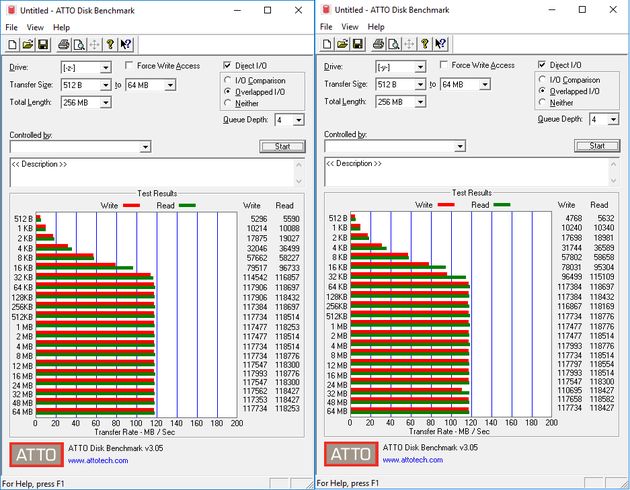
Task: Click the move/crosshair icon in left window toolbar
Action: (x=94, y=44)
